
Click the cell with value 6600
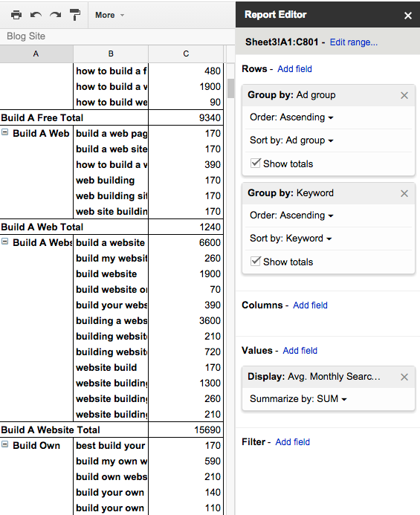click(x=186, y=243)
